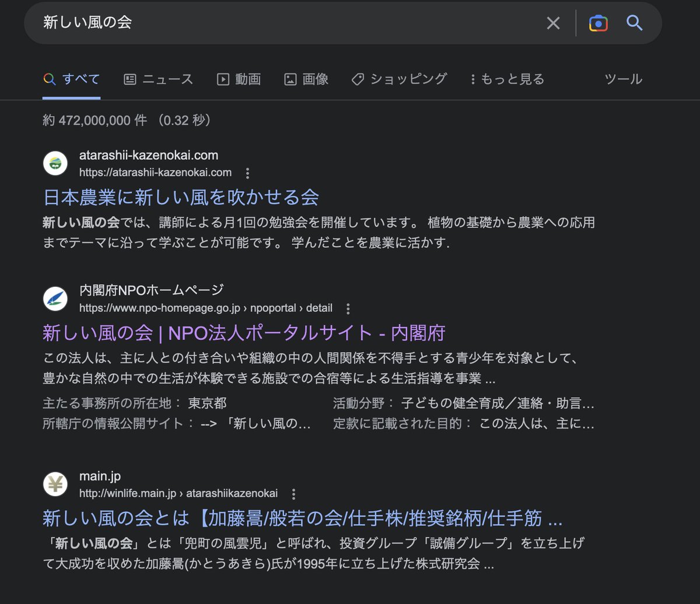Click the magnifier search button
This screenshot has width=700, height=604.
pyautogui.click(x=635, y=23)
